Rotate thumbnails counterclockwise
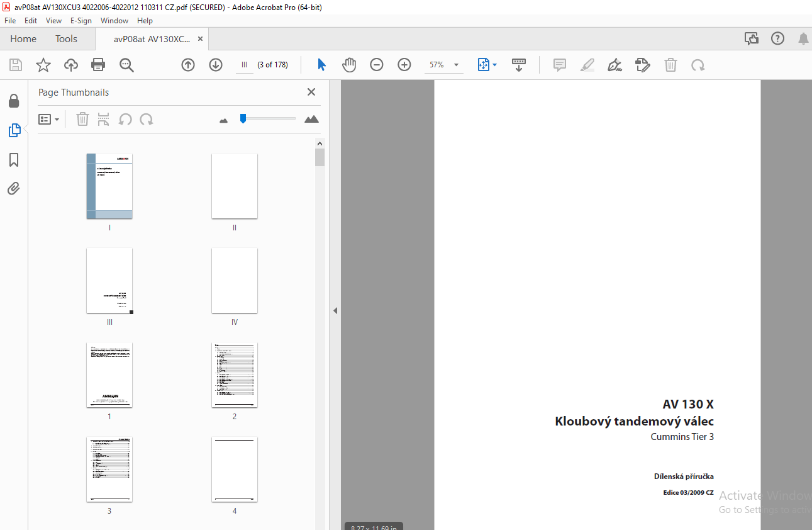This screenshot has width=812, height=530. [125, 119]
